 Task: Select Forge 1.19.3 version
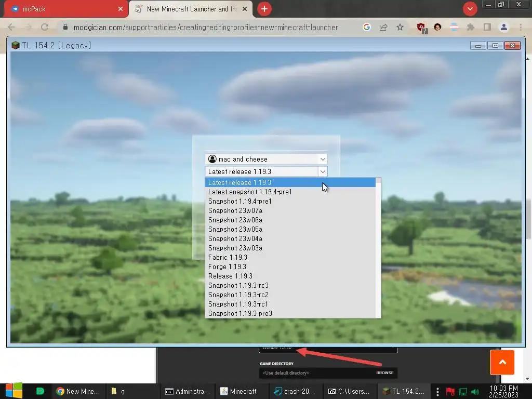(290, 267)
